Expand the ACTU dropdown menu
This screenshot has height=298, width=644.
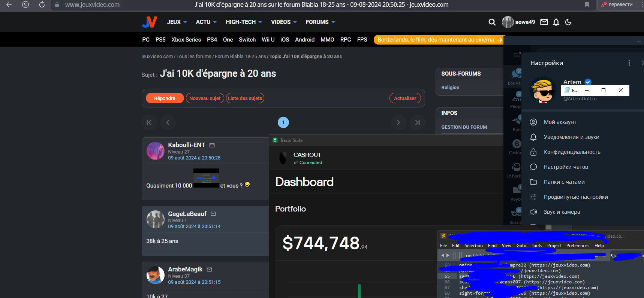tap(206, 22)
